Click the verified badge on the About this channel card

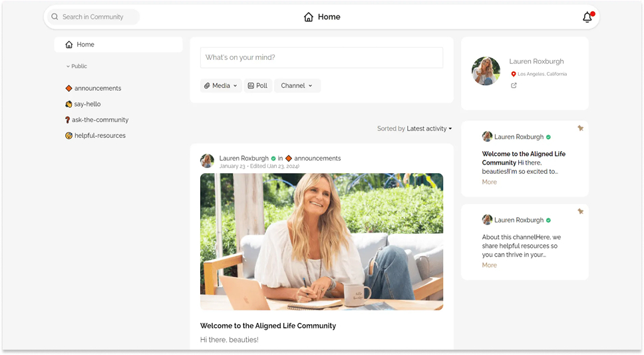pyautogui.click(x=548, y=220)
